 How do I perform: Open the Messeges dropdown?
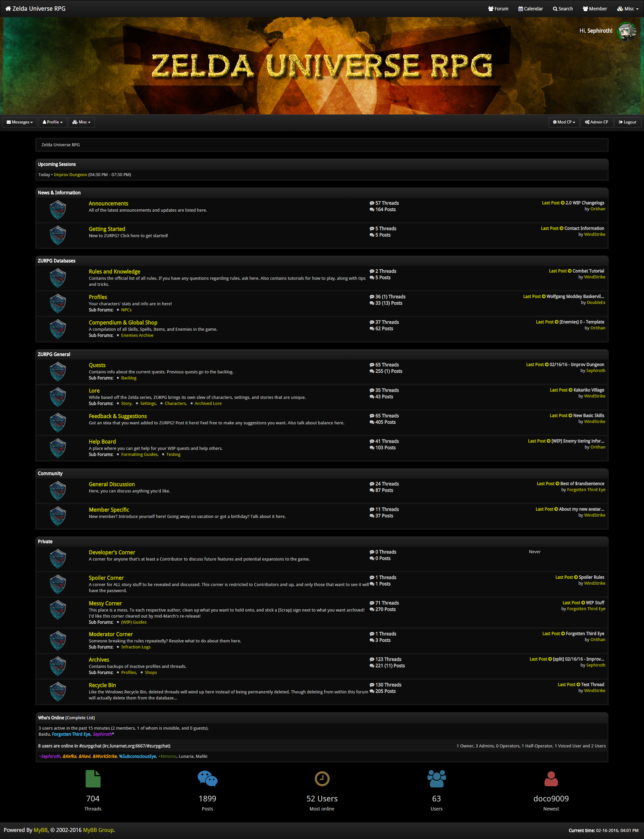pyautogui.click(x=19, y=122)
